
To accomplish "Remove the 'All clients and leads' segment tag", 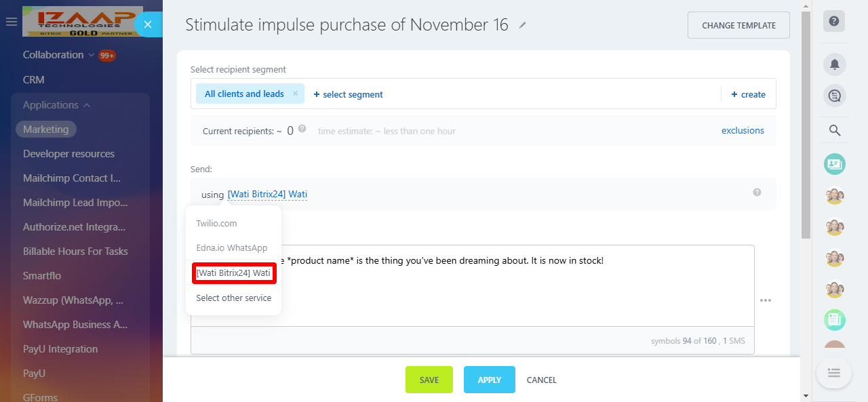I will [296, 94].
